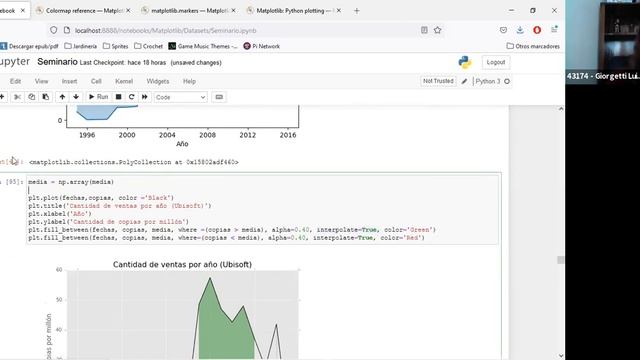Screen dimensions: 640x360
Task: Toggle reader view icon in address bar
Action: click(x=424, y=30)
